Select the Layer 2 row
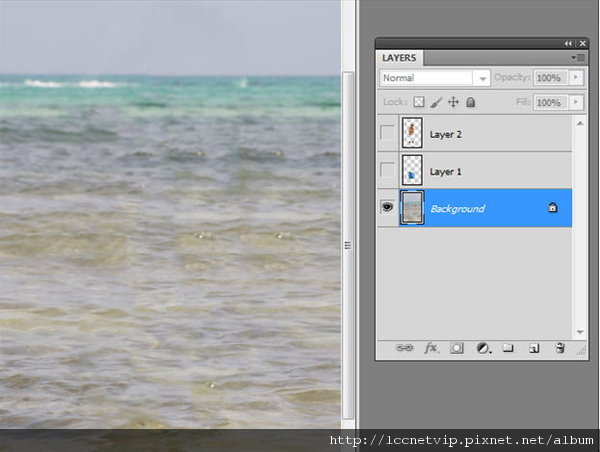The height and width of the screenshot is (452, 600). pyautogui.click(x=474, y=133)
